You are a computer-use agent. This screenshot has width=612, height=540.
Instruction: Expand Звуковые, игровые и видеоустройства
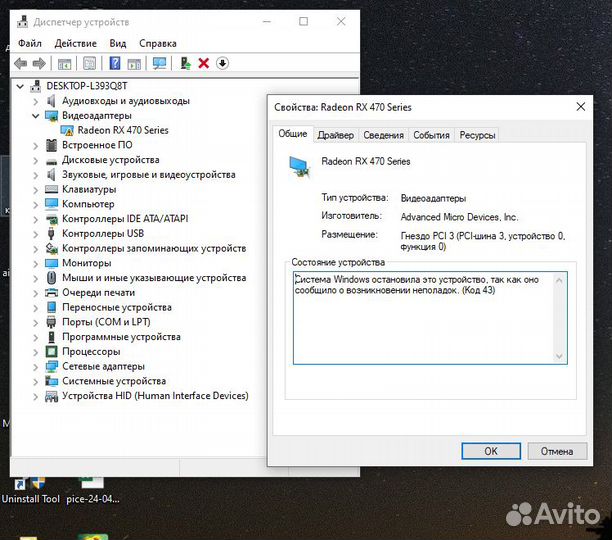tap(36, 175)
